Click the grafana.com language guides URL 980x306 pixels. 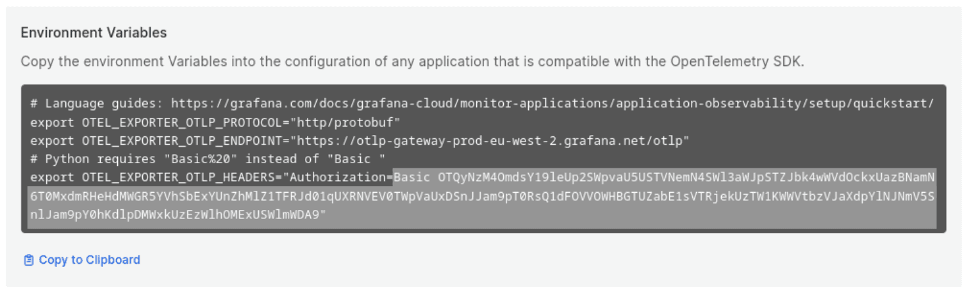(x=552, y=104)
